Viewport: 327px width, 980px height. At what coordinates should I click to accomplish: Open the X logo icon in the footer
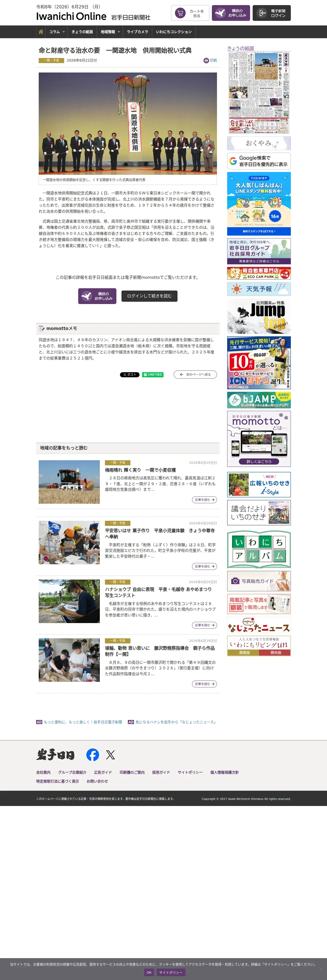(110, 754)
